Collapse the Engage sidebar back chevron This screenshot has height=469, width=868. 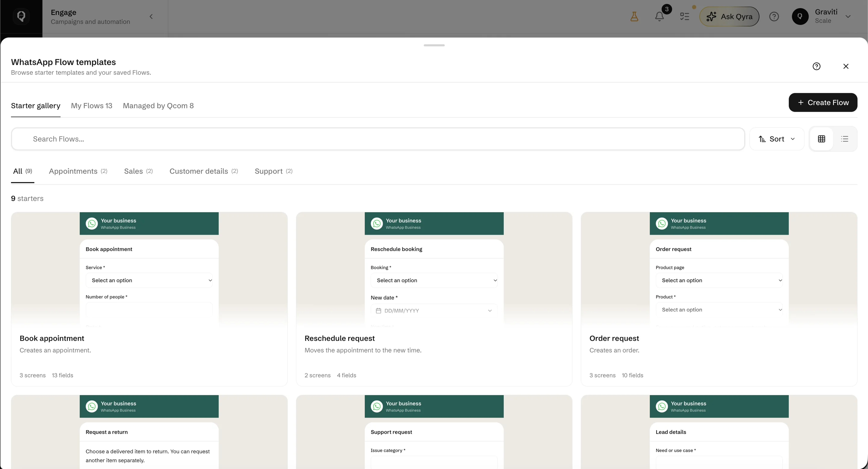151,17
